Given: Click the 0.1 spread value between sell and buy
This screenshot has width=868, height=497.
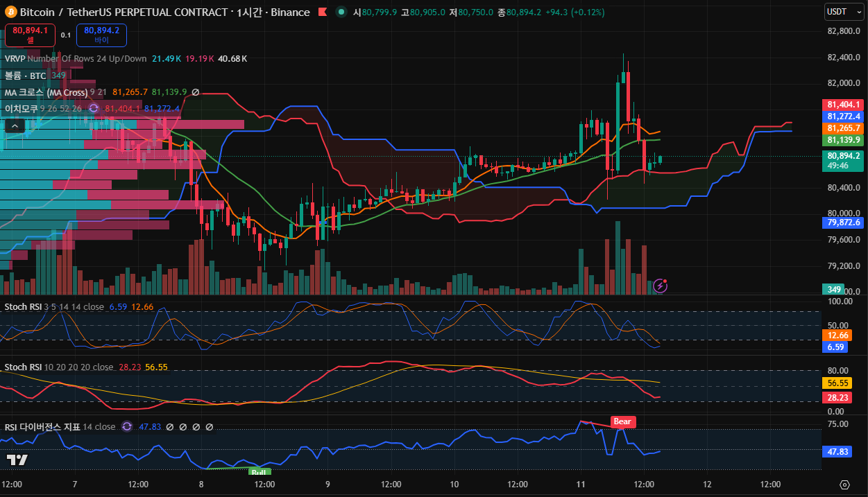Looking at the screenshot, I should [66, 35].
